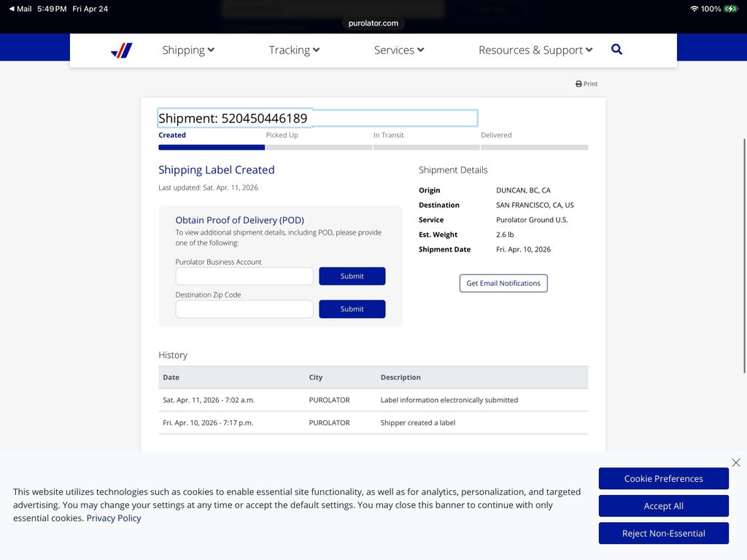Close the cookie banner with X
The image size is (747, 560).
(x=735, y=462)
